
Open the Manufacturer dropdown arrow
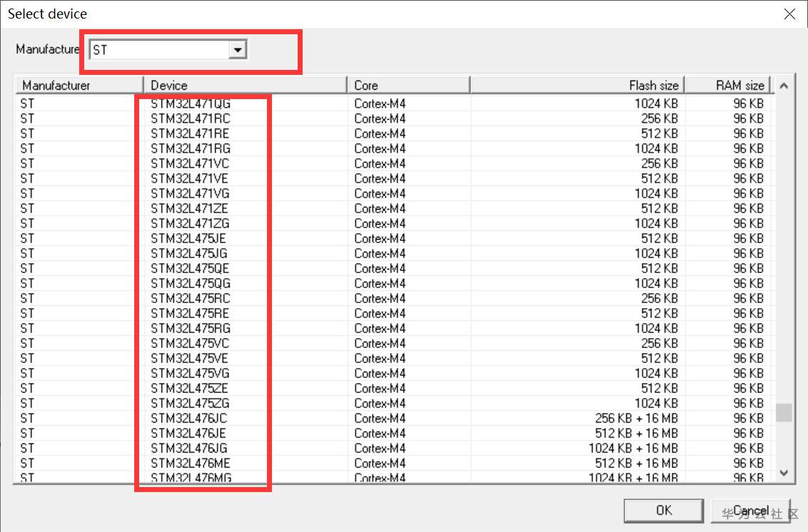click(x=238, y=50)
